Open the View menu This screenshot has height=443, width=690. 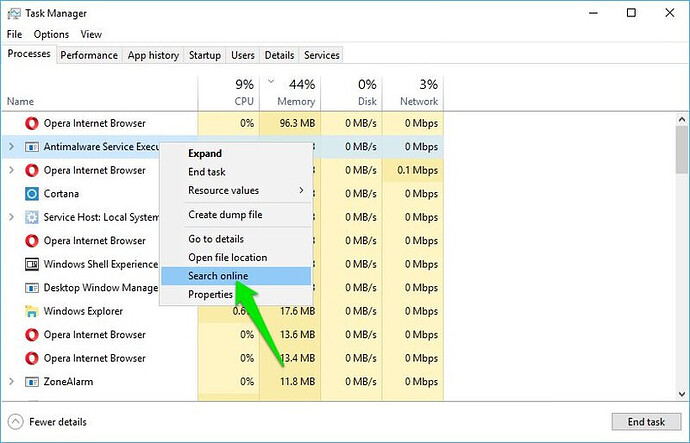(91, 34)
